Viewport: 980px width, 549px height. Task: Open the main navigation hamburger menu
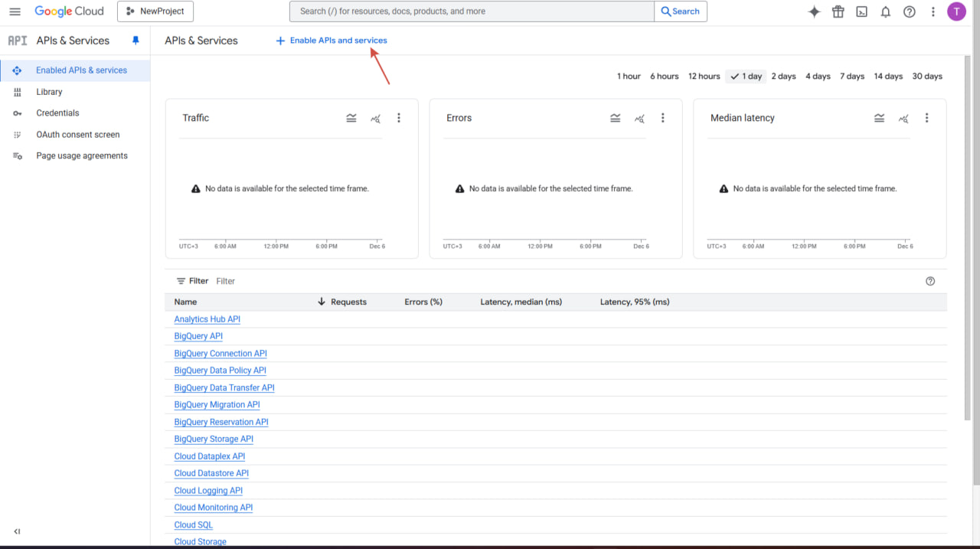[15, 11]
